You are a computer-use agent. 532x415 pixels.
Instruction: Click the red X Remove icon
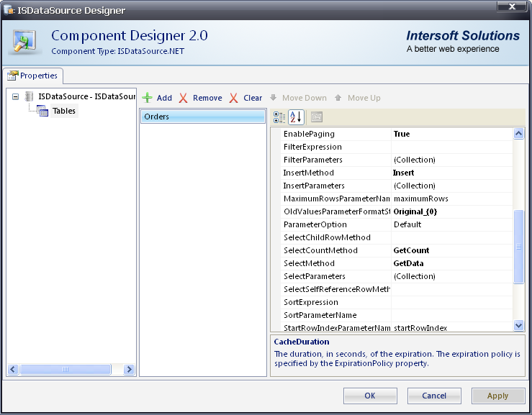tap(184, 98)
